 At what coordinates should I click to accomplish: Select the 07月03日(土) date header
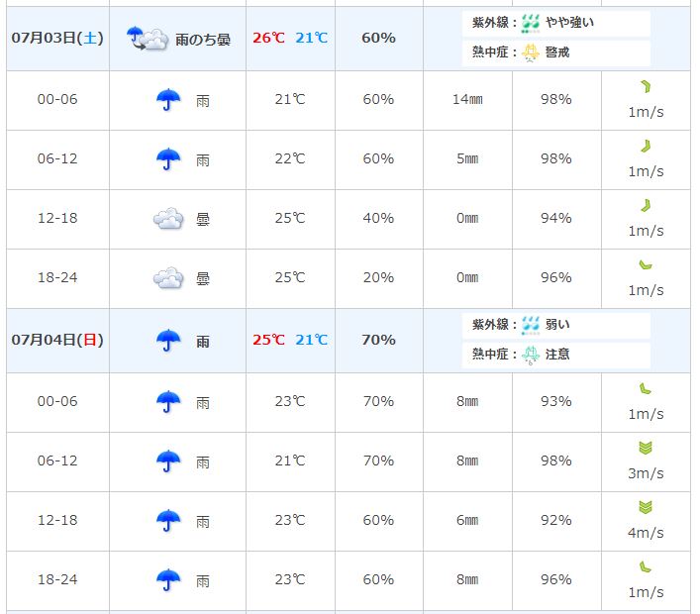coord(57,38)
